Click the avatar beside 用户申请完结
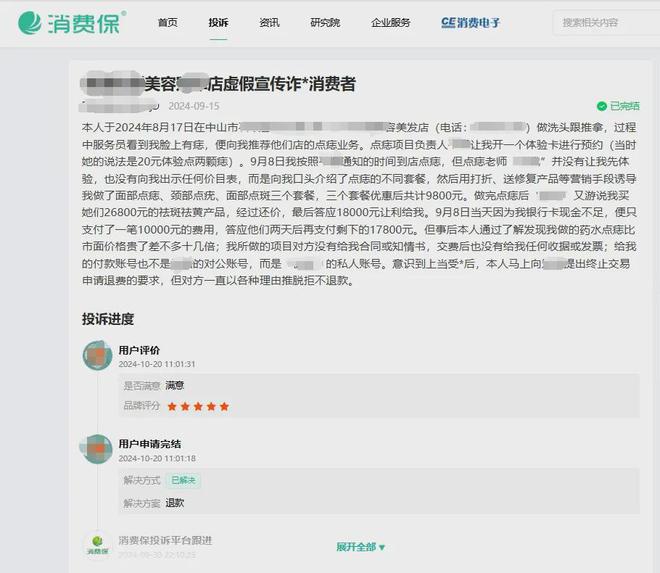The height and width of the screenshot is (573, 660). 97,449
